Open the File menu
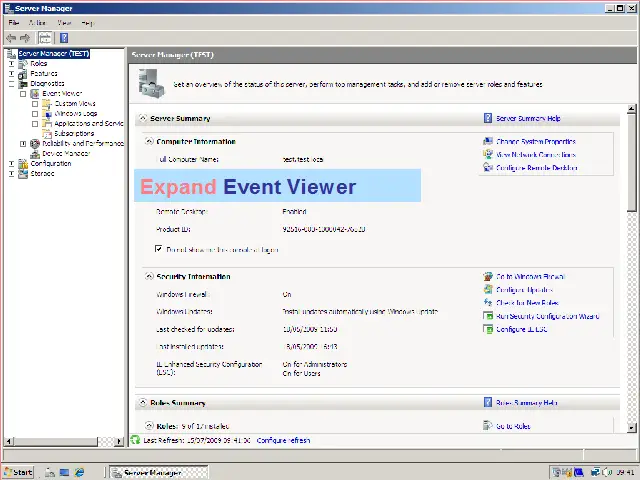 (x=14, y=23)
